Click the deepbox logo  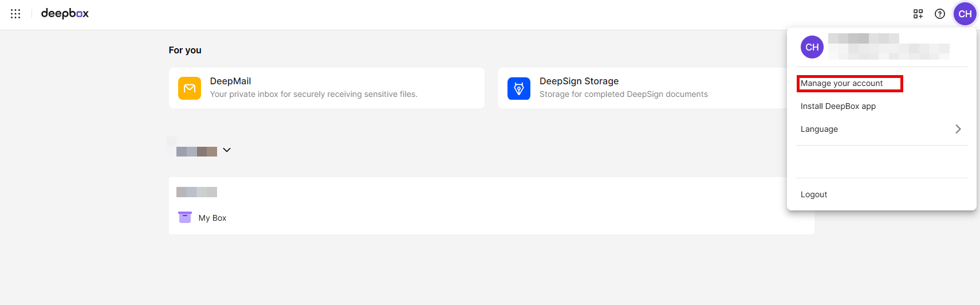click(x=65, y=14)
